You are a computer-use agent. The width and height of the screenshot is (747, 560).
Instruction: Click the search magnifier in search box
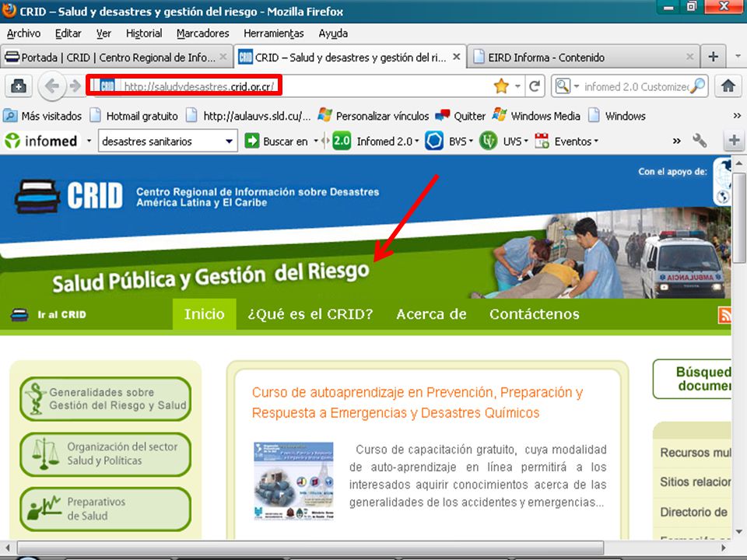click(x=697, y=86)
